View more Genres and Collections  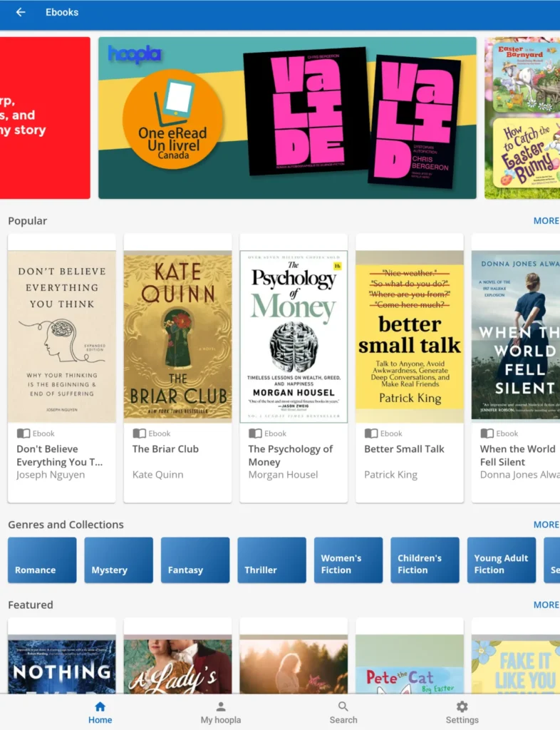point(546,525)
